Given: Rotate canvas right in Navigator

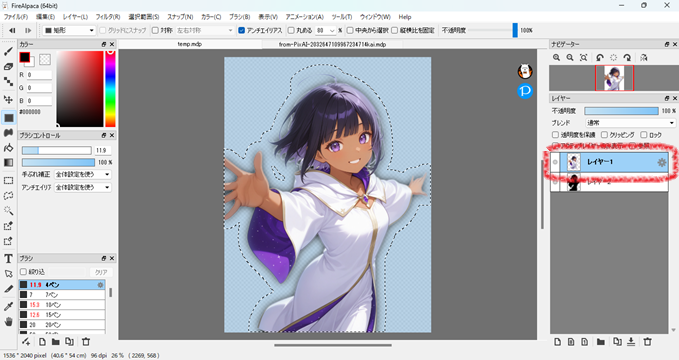Looking at the screenshot, I should (627, 58).
